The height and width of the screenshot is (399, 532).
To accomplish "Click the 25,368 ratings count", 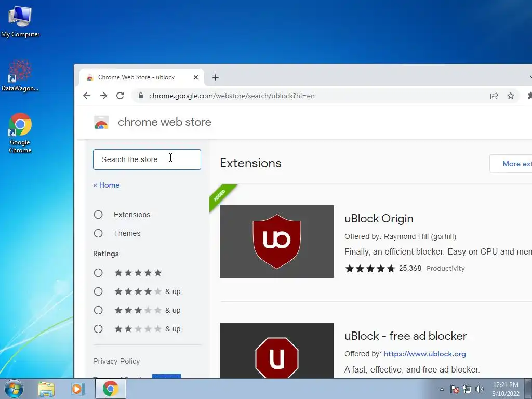I will [410, 269].
